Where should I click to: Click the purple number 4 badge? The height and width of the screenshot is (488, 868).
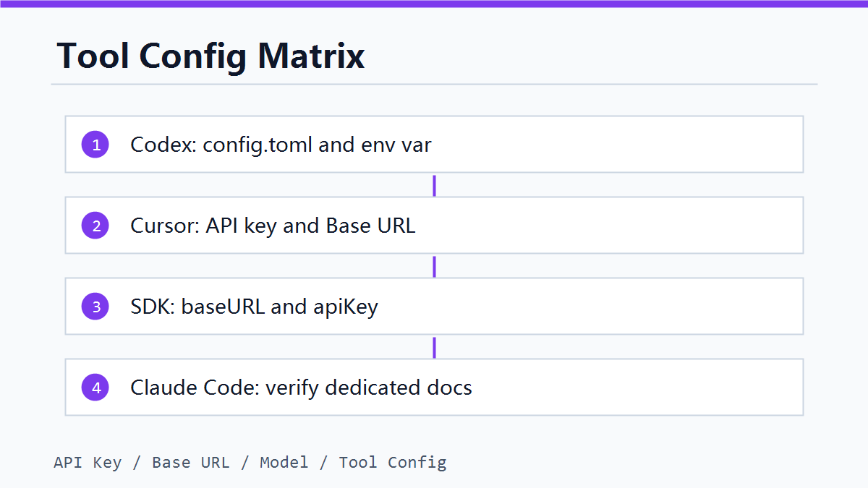tap(95, 388)
